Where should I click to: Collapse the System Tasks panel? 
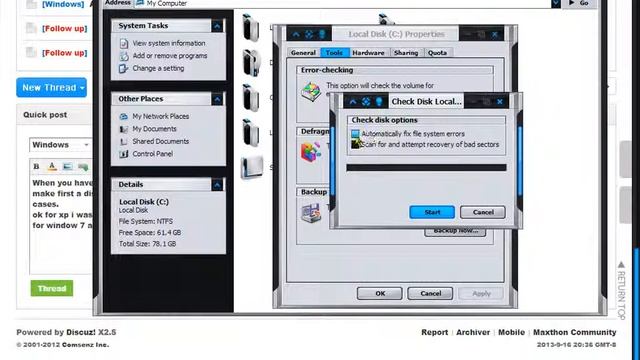click(217, 27)
